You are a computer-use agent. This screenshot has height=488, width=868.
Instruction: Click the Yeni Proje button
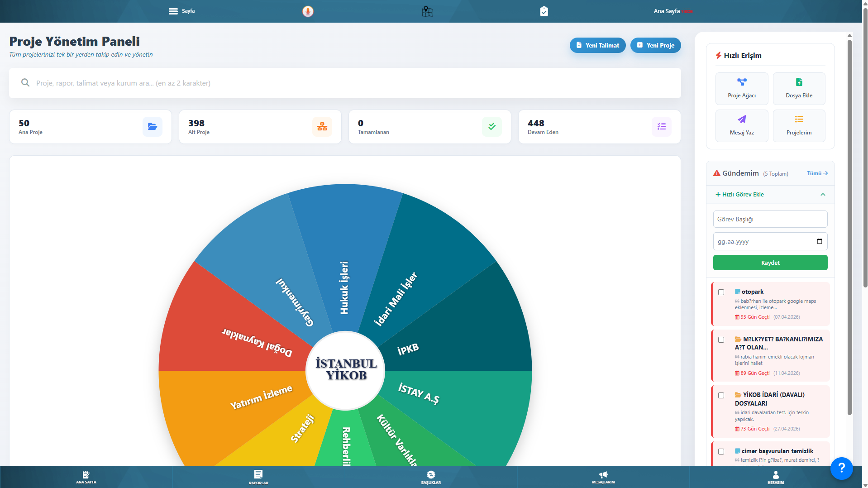point(655,45)
